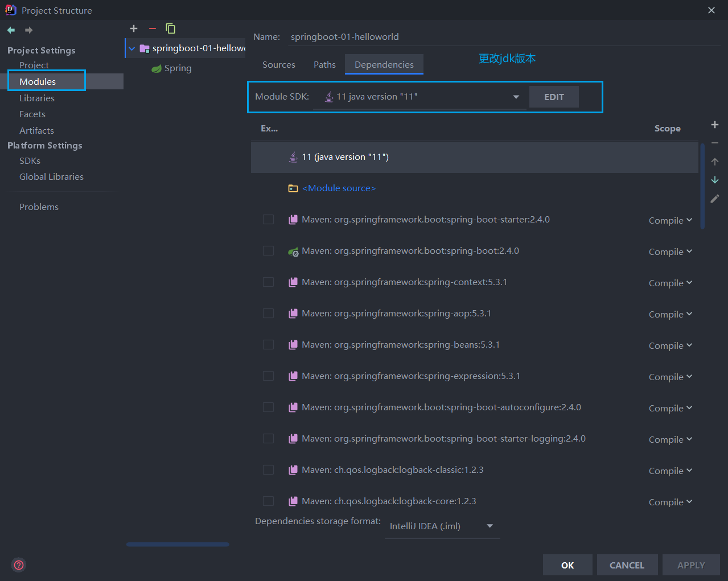
Task: Open Scope dropdown for spring-context:5.3.1
Action: click(x=671, y=283)
